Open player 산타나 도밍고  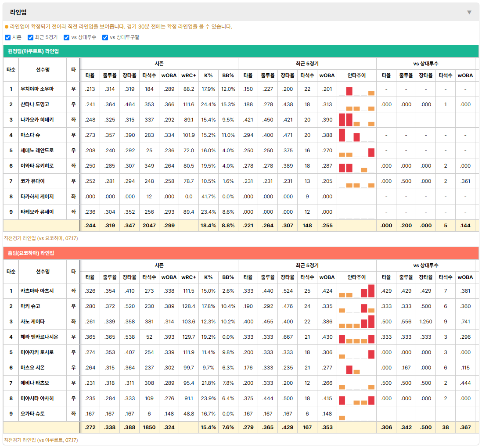35,104
